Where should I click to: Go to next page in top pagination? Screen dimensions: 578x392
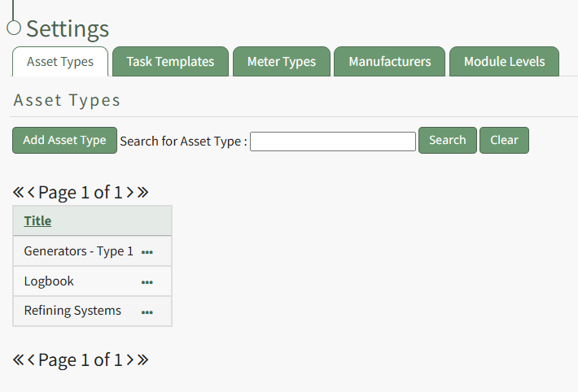click(x=129, y=193)
